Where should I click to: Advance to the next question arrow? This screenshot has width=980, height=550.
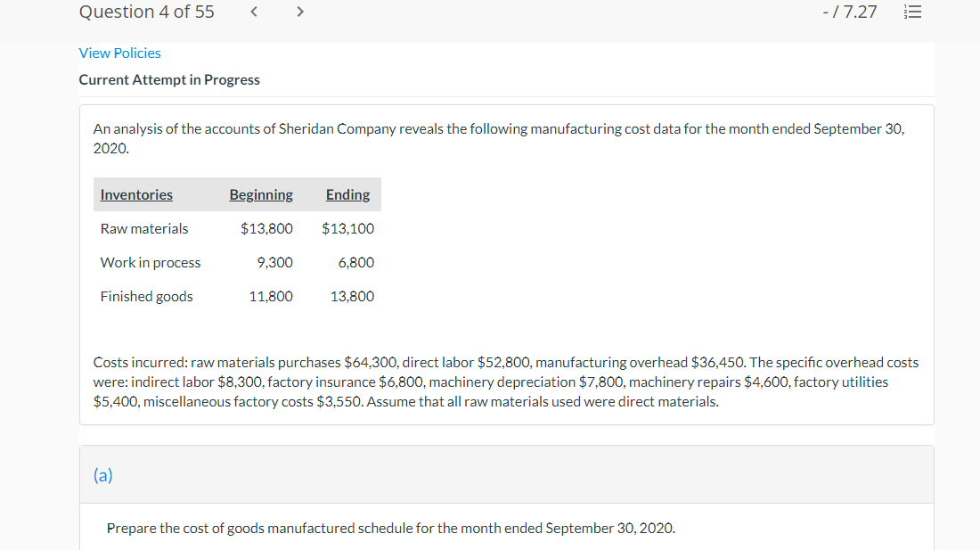pyautogui.click(x=300, y=12)
